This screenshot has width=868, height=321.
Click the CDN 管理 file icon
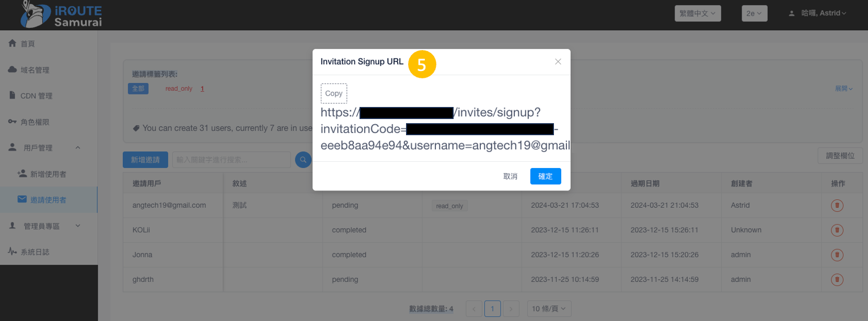pyautogui.click(x=13, y=96)
